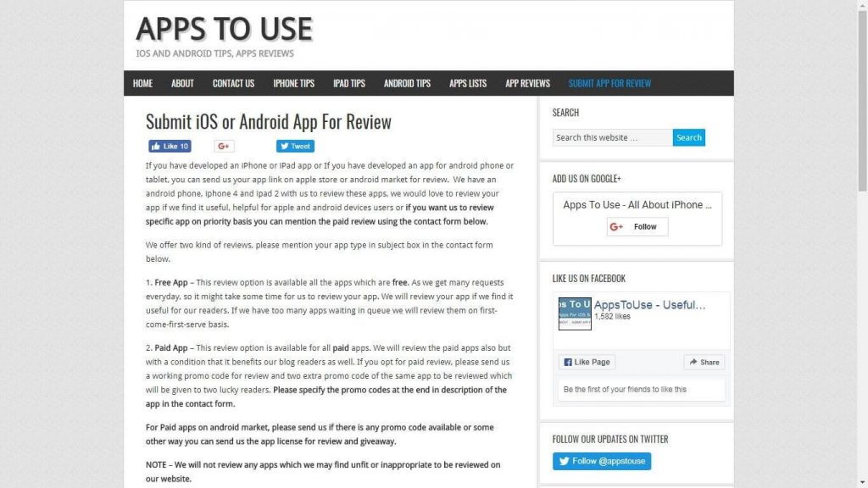Go to CONTACT US page

(233, 83)
